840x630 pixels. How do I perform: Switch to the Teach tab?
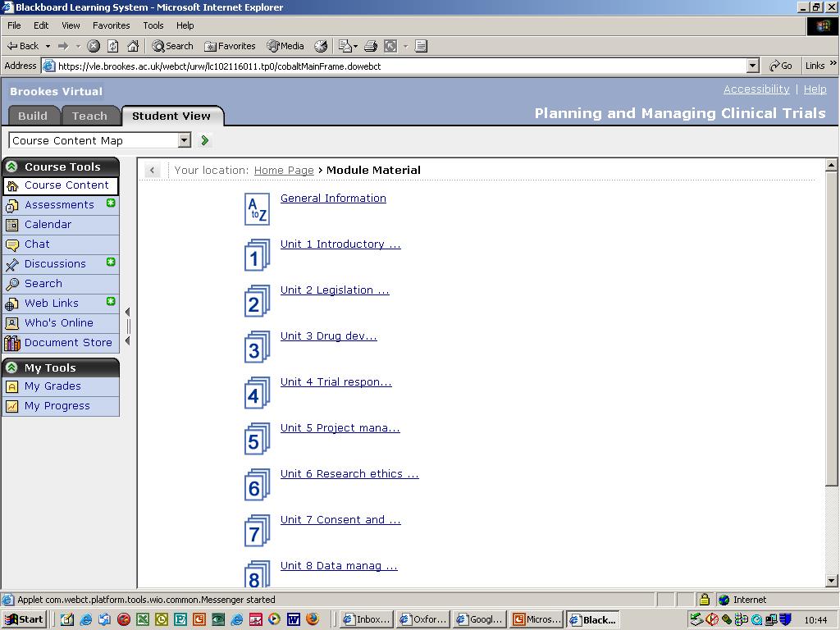89,116
